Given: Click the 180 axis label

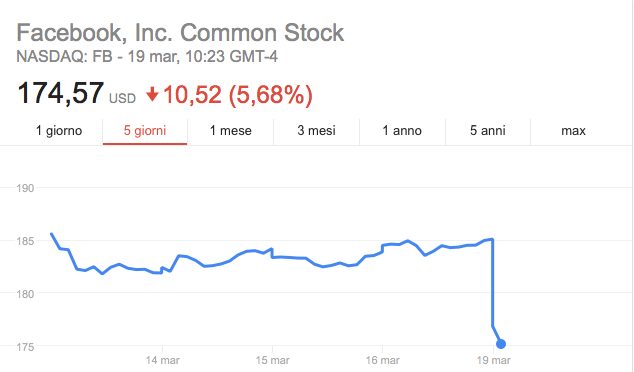Looking at the screenshot, I should (x=25, y=294).
